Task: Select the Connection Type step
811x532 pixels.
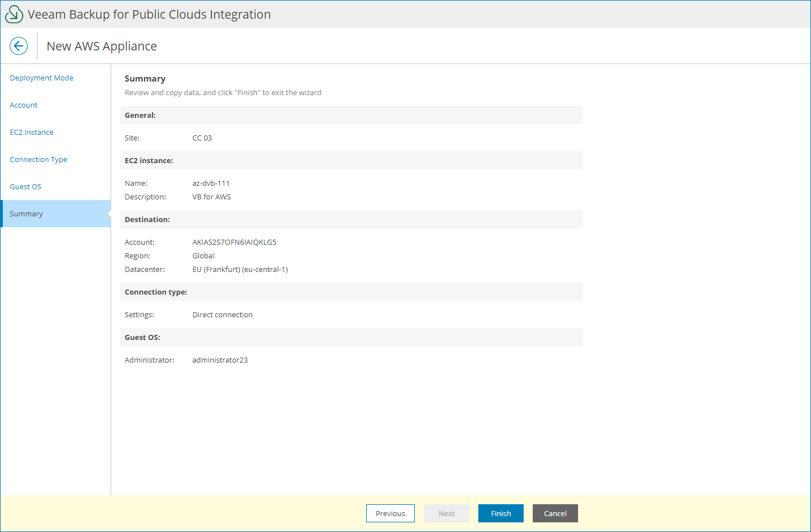Action: 39,160
